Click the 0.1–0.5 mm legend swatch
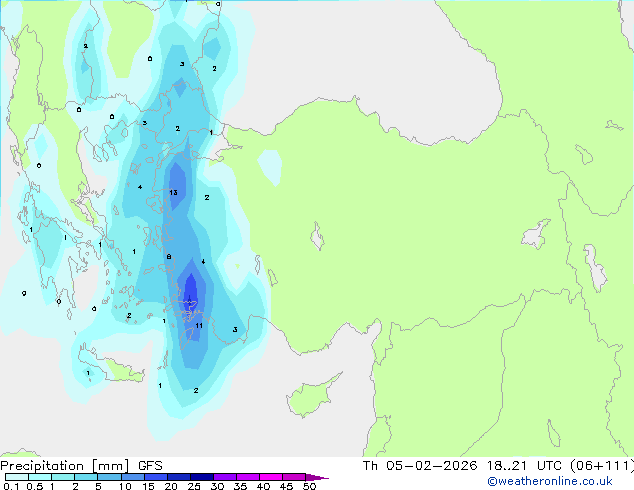634x490 pixels. (17, 477)
